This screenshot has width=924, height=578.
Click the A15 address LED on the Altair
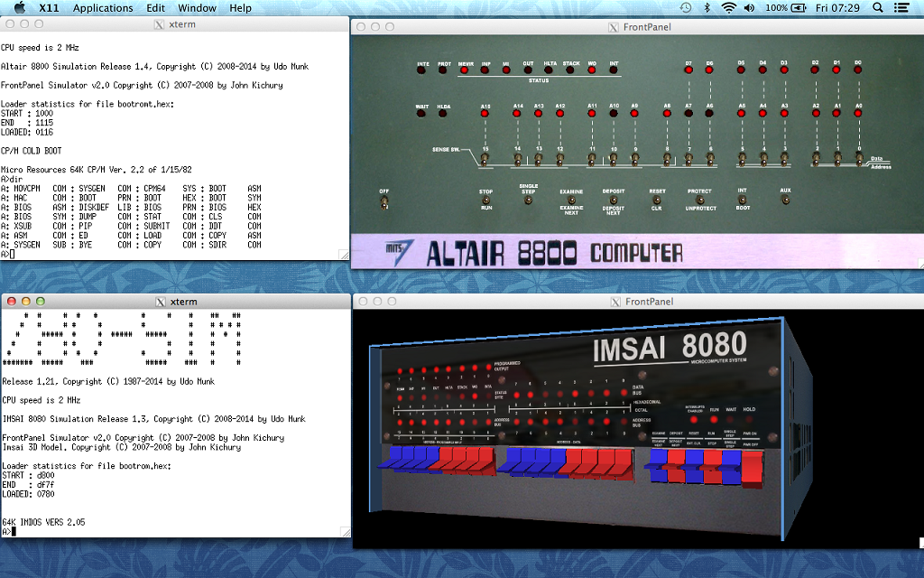[x=486, y=114]
